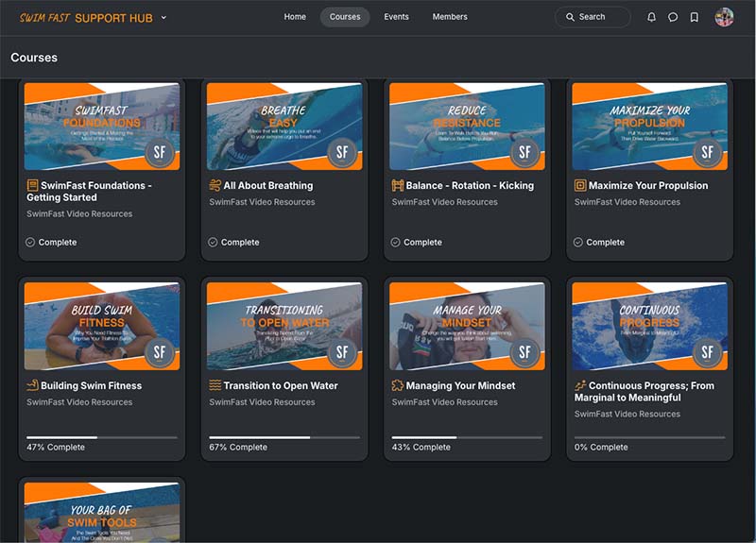Viewport: 756px width, 543px height.
Task: Click inside the Search field
Action: pos(593,17)
